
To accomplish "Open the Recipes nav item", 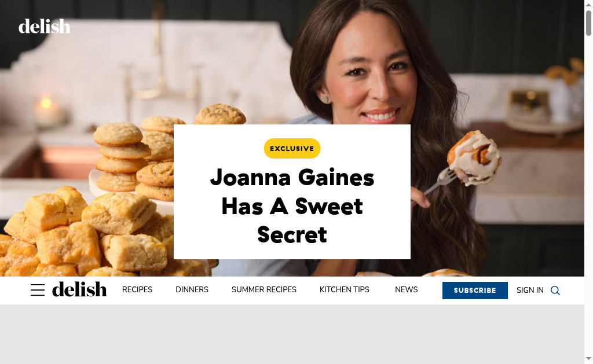I will pos(137,289).
